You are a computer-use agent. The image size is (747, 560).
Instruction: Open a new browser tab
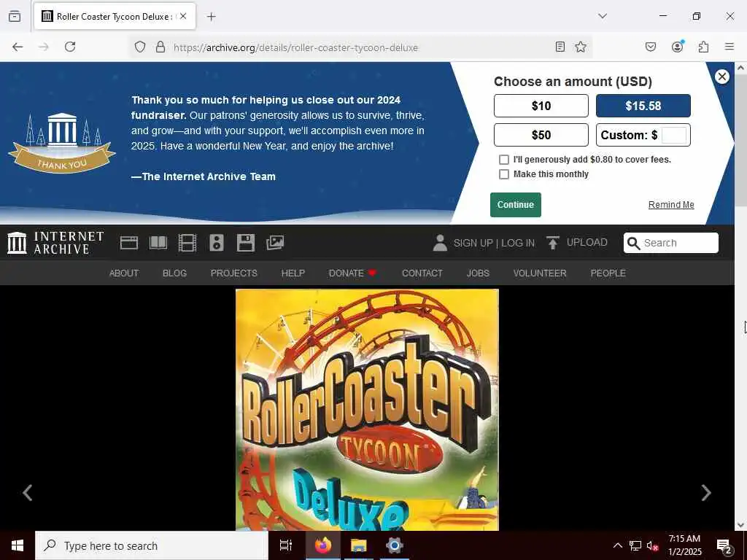point(211,17)
